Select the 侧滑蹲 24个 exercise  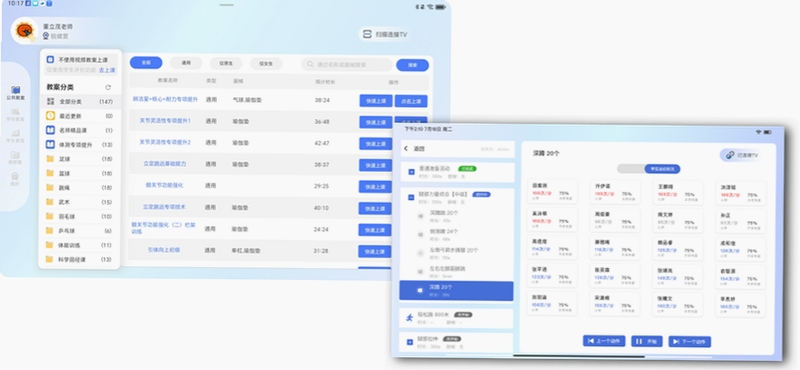pos(457,234)
